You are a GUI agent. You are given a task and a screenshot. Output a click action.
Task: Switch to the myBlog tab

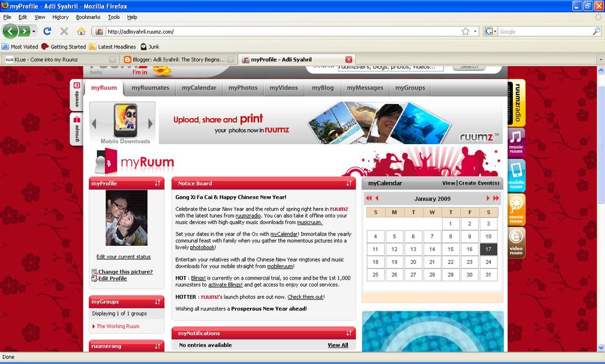click(323, 87)
